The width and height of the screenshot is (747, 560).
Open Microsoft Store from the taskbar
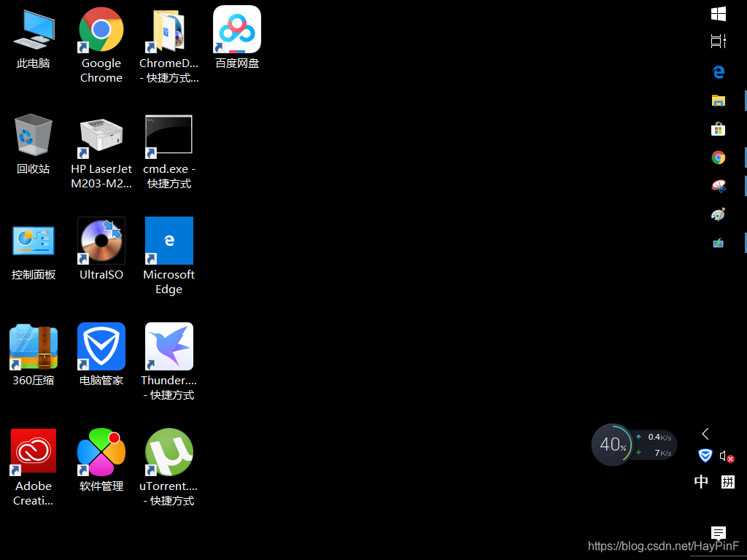(x=719, y=128)
